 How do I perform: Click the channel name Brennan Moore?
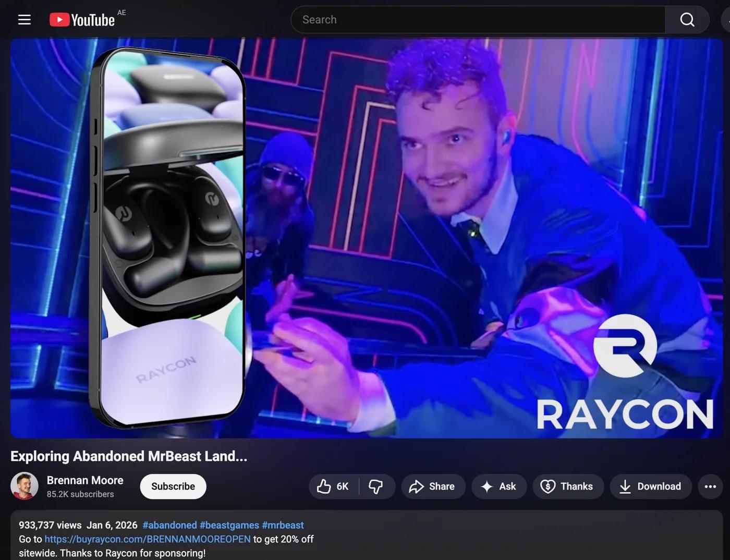click(x=85, y=480)
